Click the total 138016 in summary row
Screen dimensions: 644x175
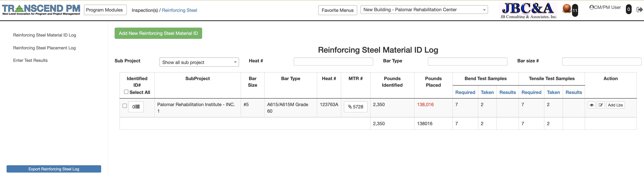[x=424, y=124]
